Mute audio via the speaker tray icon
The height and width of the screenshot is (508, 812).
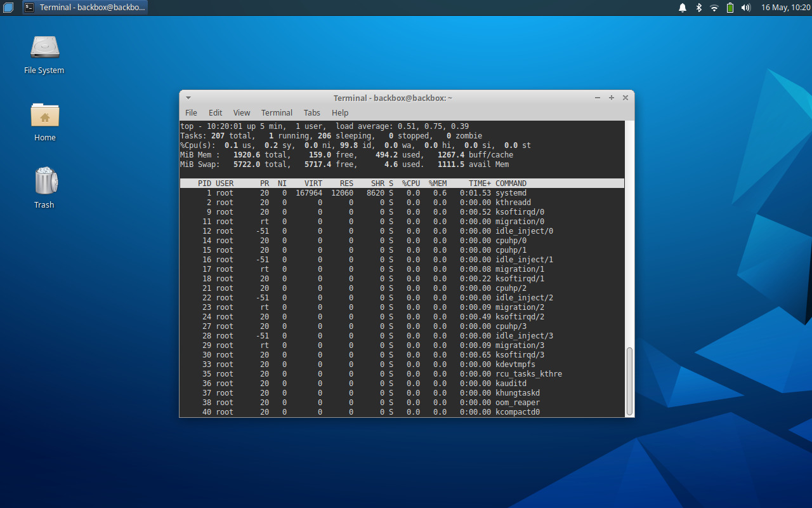pyautogui.click(x=745, y=8)
